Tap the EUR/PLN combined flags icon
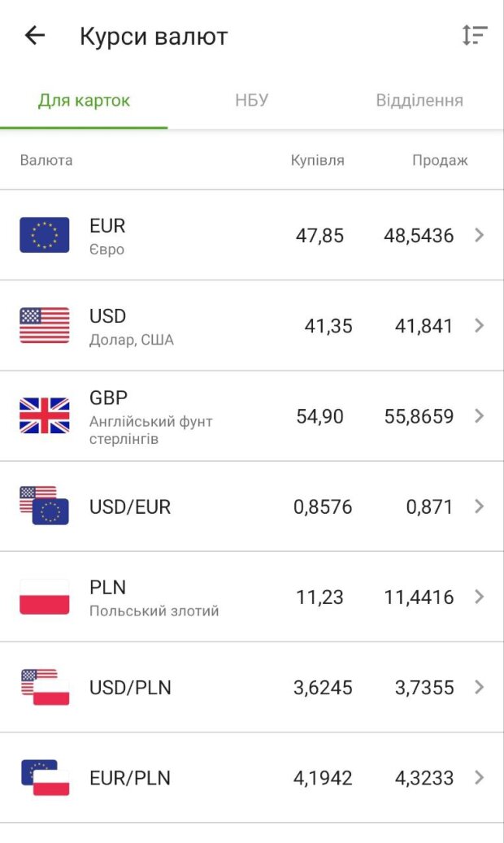Screen dimensions: 504x843 45,777
